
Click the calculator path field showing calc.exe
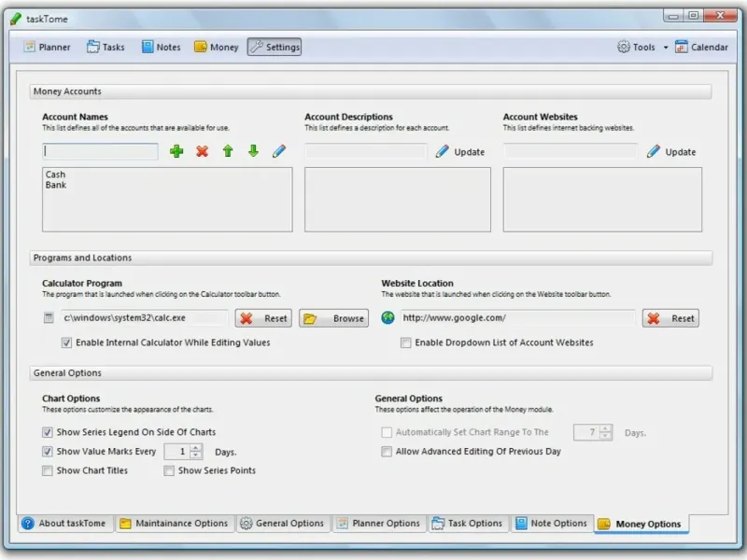(x=145, y=317)
